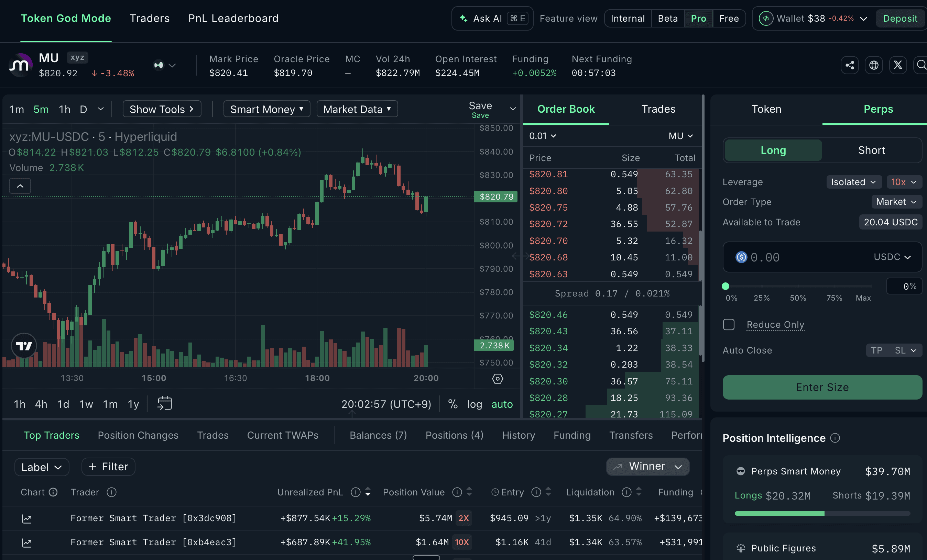
Task: Click the Liquidation info icon
Action: (626, 492)
